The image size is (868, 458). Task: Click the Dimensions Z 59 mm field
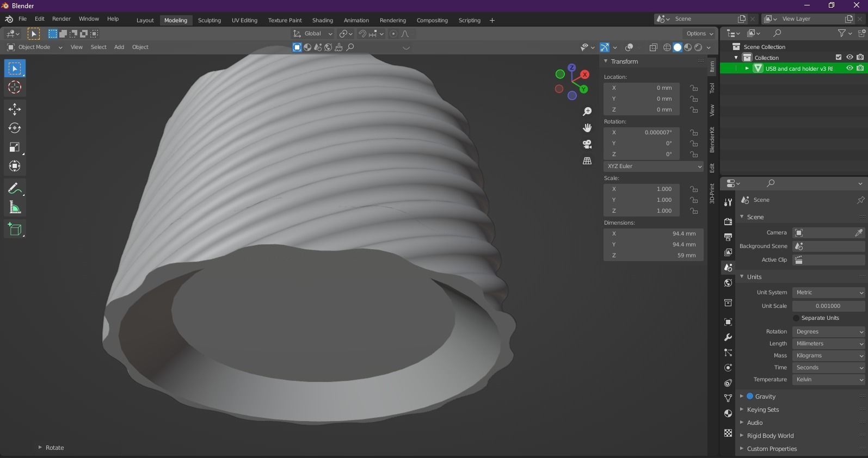(654, 256)
